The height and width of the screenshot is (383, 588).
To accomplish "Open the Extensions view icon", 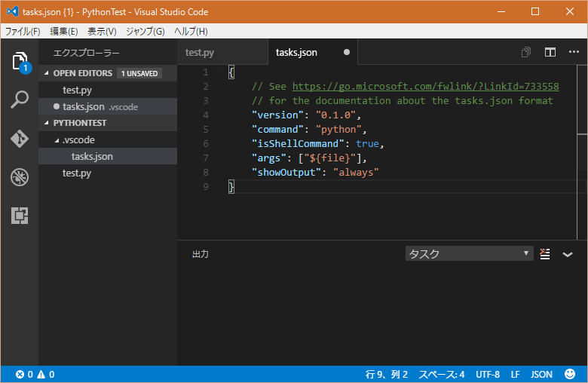I will point(20,216).
